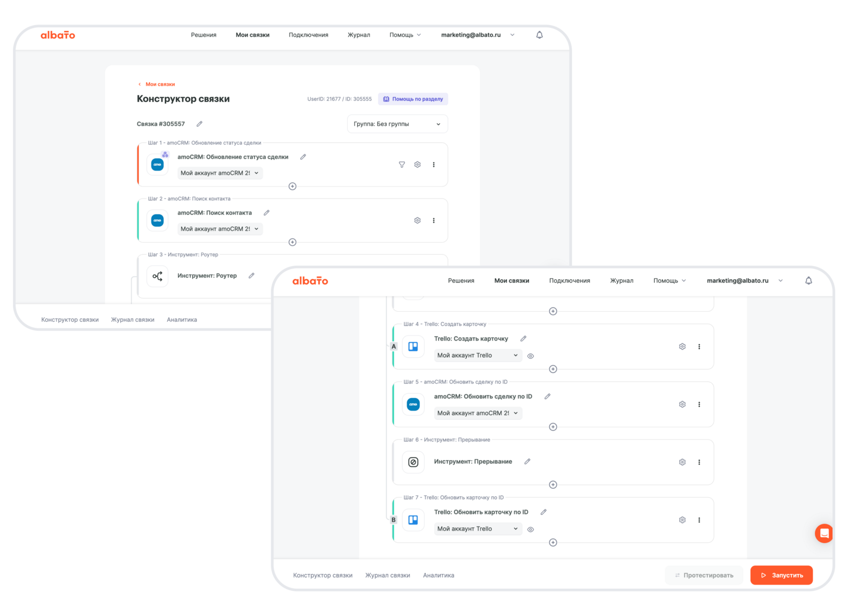Edit name of amoCRM: Обновить сделку по ID
856x616 pixels.
547,397
